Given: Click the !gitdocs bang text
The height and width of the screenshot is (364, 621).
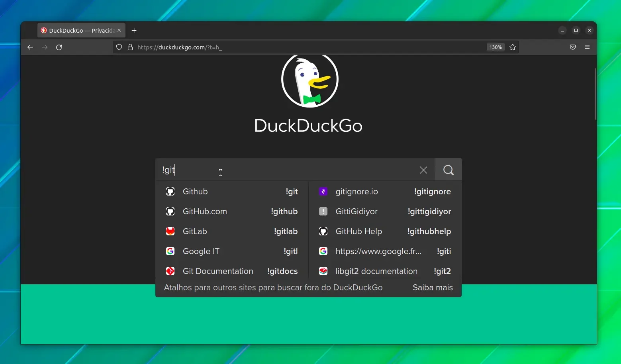Looking at the screenshot, I should (x=283, y=271).
